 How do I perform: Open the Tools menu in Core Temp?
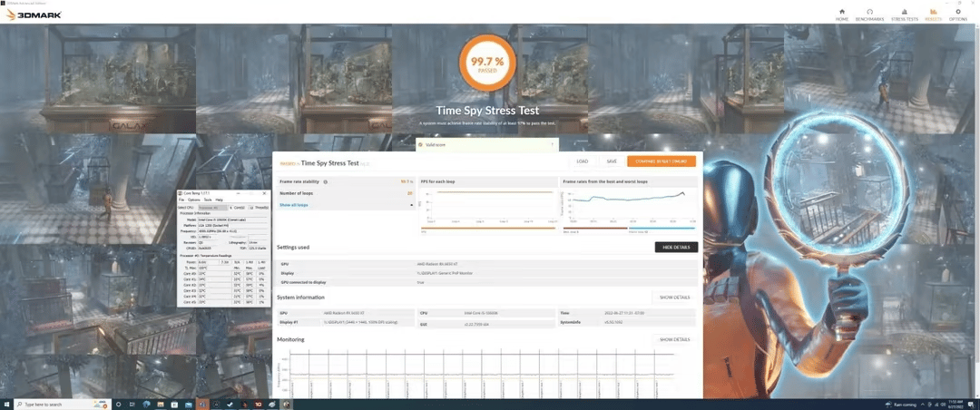[x=208, y=200]
